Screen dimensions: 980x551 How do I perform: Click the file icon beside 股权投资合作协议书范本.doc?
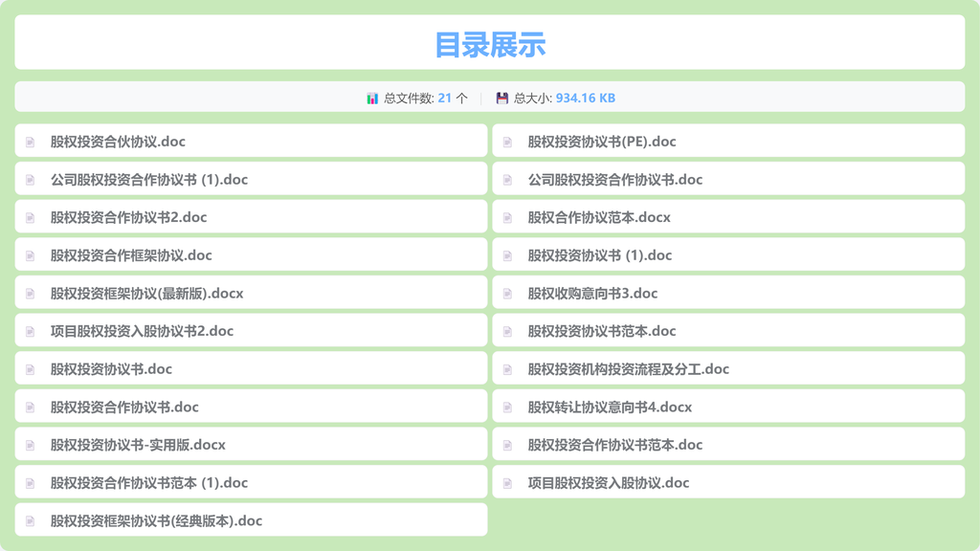pos(507,446)
